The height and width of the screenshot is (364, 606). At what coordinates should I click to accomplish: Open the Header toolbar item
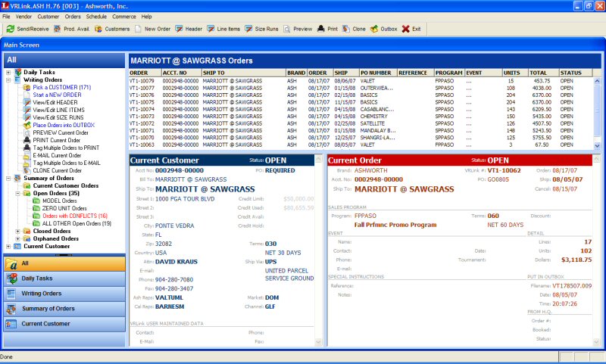[188, 29]
